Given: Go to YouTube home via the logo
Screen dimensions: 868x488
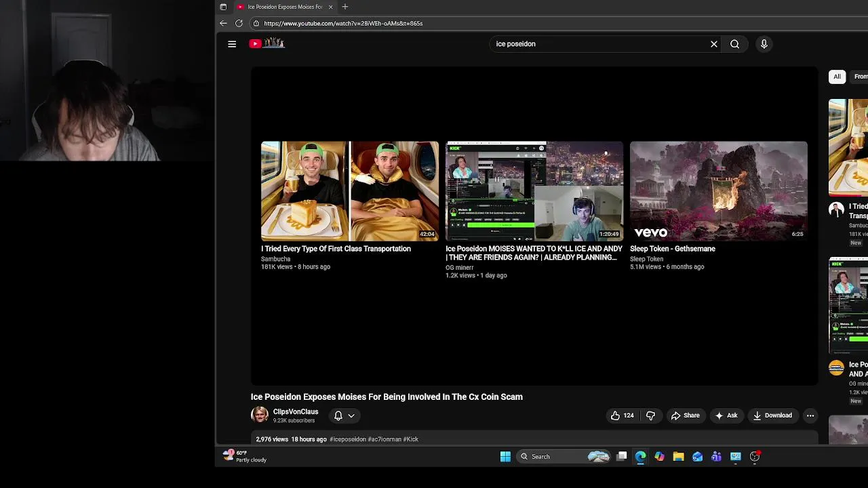Looking at the screenshot, I should click(267, 43).
